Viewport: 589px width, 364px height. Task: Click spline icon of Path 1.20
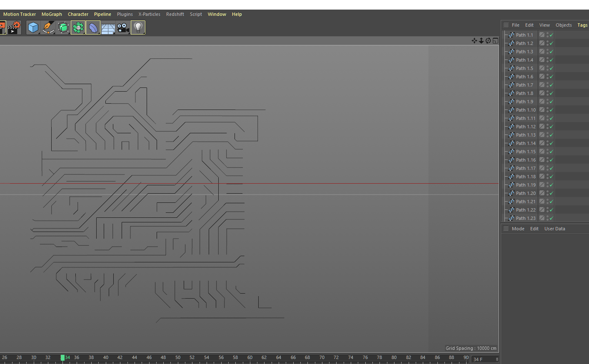coord(512,193)
